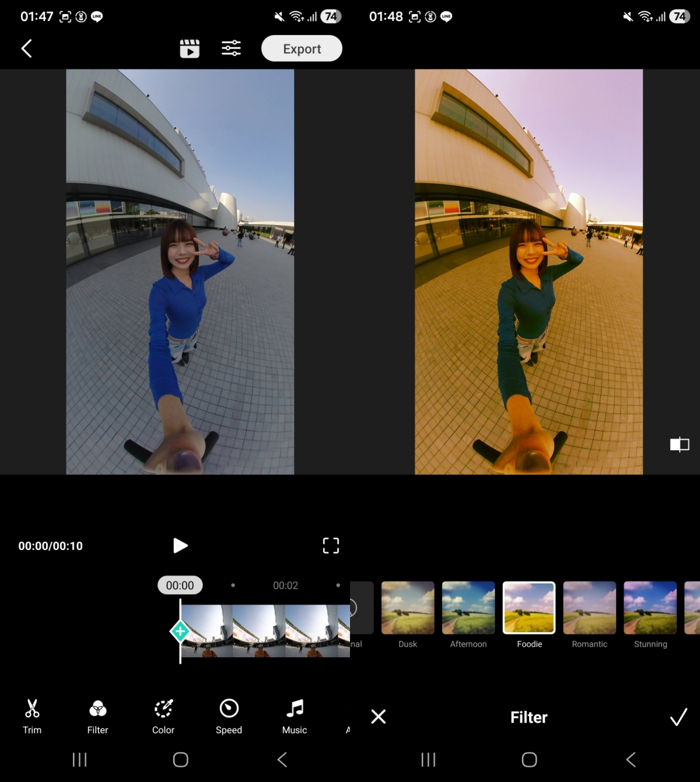Select the Afternoon filter thumbnail

468,608
